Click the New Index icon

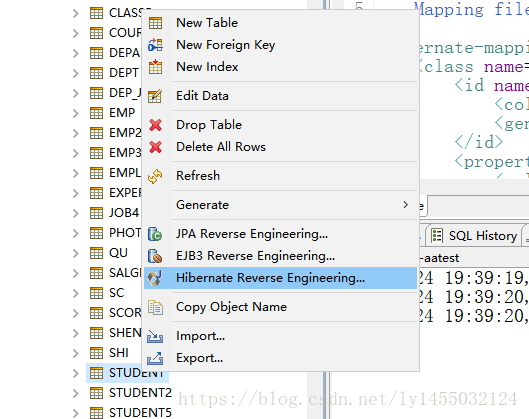[x=156, y=67]
